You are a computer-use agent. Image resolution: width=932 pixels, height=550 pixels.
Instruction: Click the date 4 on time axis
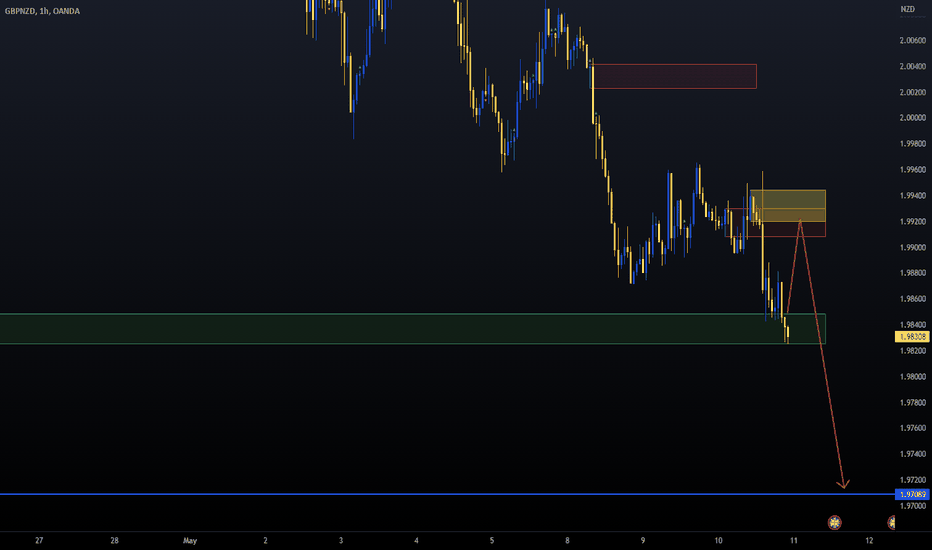tap(416, 540)
